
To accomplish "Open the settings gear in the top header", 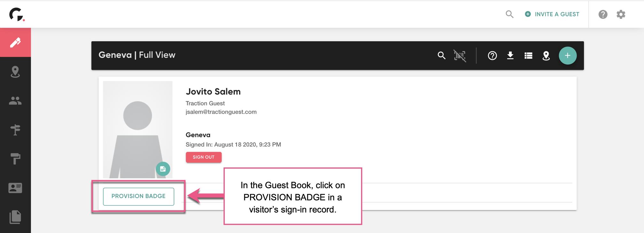I will [x=621, y=14].
